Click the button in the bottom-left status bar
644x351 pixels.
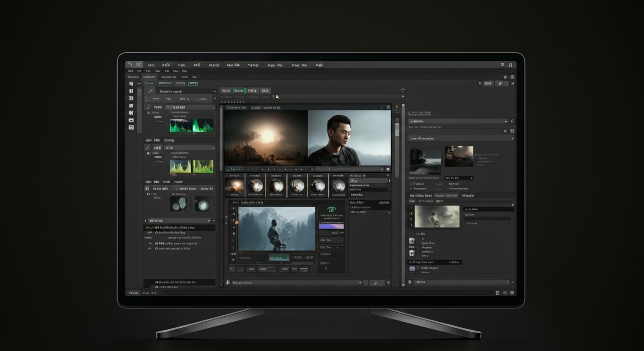(133, 292)
